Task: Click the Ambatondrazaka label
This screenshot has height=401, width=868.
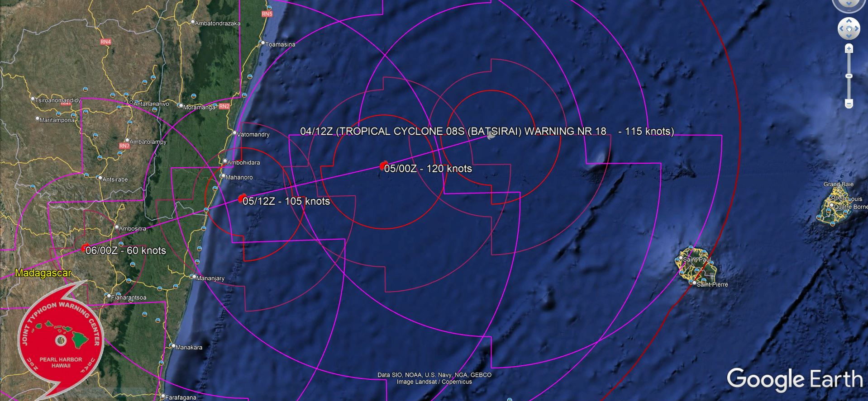Action: (218, 23)
